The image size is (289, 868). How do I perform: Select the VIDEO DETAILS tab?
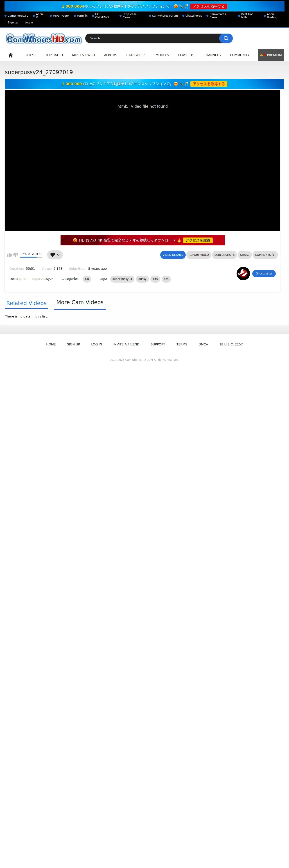[x=173, y=255]
